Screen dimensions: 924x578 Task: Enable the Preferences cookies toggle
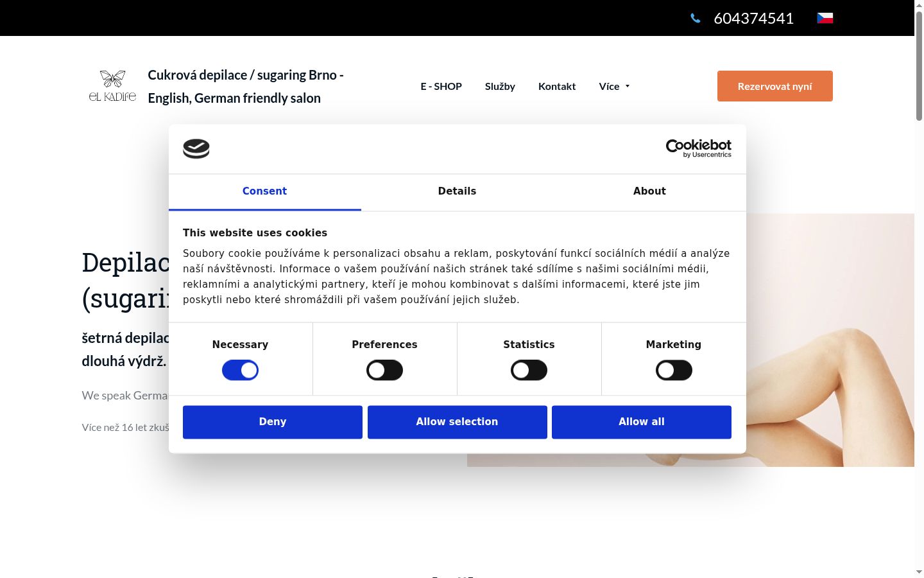[384, 370]
